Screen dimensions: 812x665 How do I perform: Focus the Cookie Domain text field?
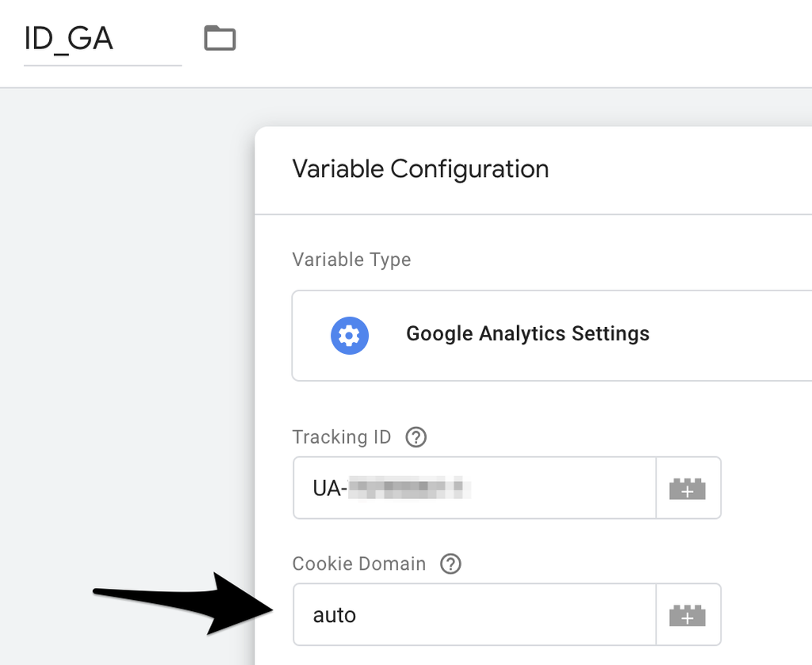pyautogui.click(x=475, y=615)
